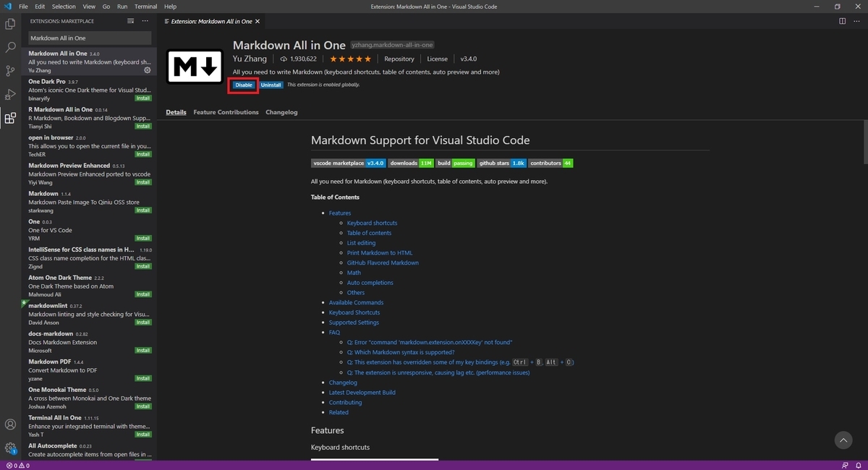Open the Go menu
The width and height of the screenshot is (868, 470).
point(106,6)
